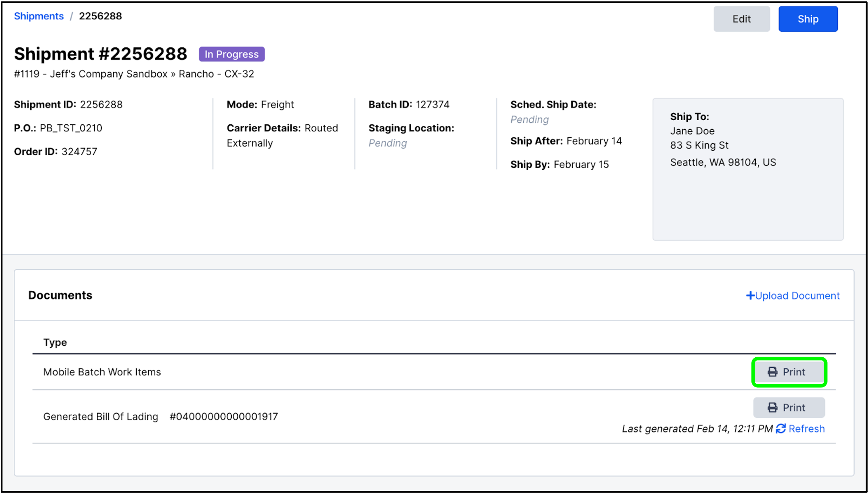The image size is (868, 494).
Task: Print the Mobile Batch Work Items document
Action: point(789,371)
